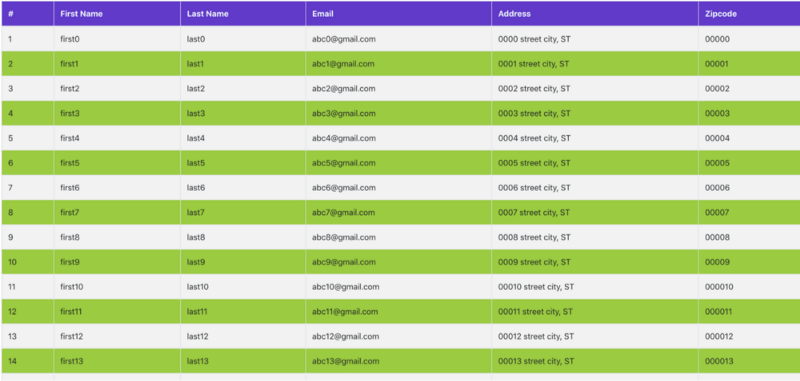Viewport: 800px width, 381px height.
Task: Select the cell reading last2
Action: 243,89
